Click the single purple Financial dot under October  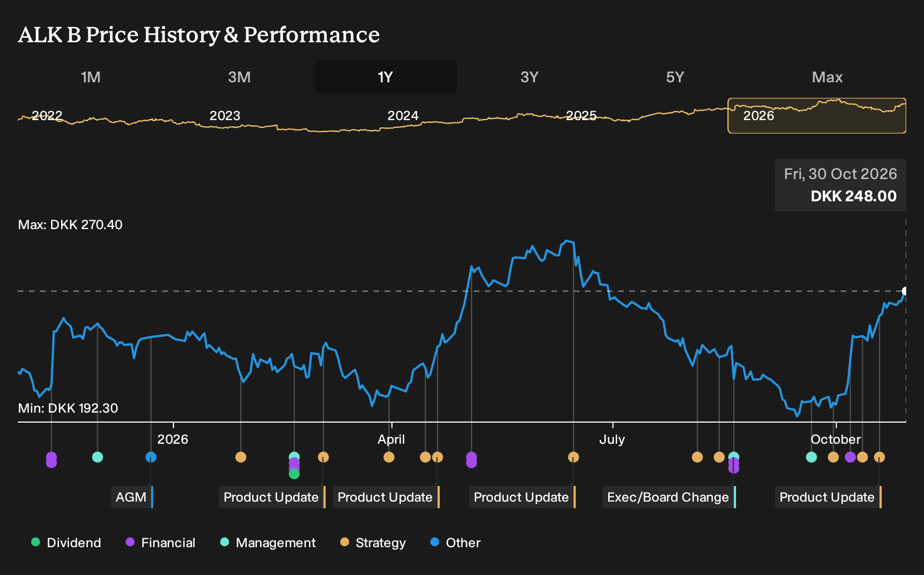coord(850,457)
